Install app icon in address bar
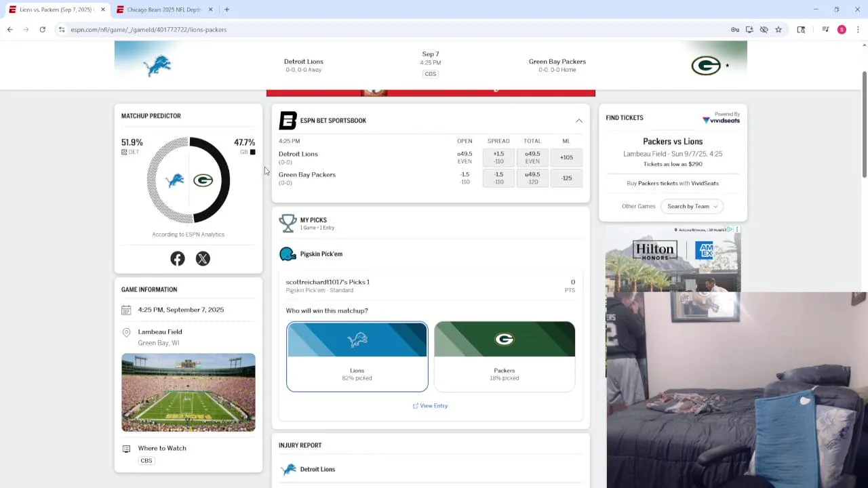868x488 pixels. point(749,29)
